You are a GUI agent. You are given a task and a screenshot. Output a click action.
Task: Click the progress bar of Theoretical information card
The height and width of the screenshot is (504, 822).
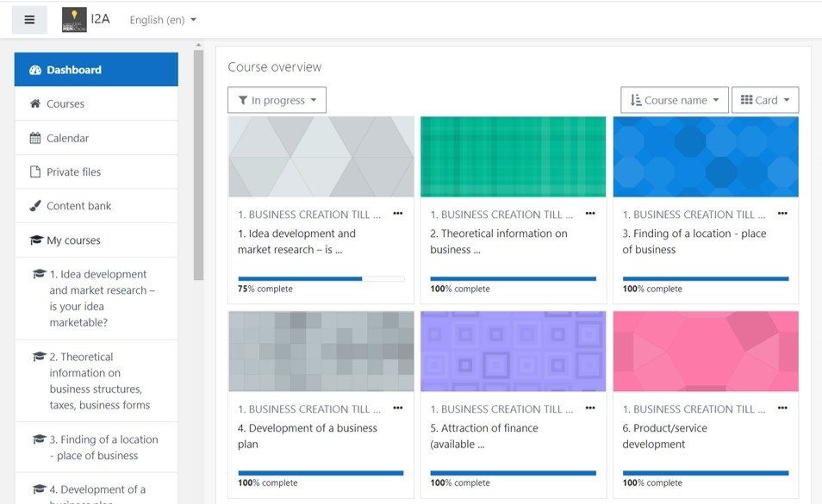point(514,279)
